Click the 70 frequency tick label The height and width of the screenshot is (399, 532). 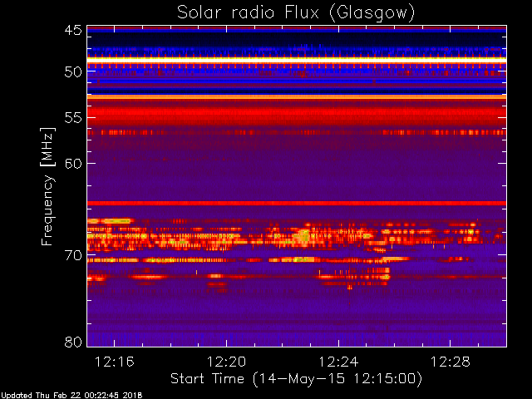point(73,255)
